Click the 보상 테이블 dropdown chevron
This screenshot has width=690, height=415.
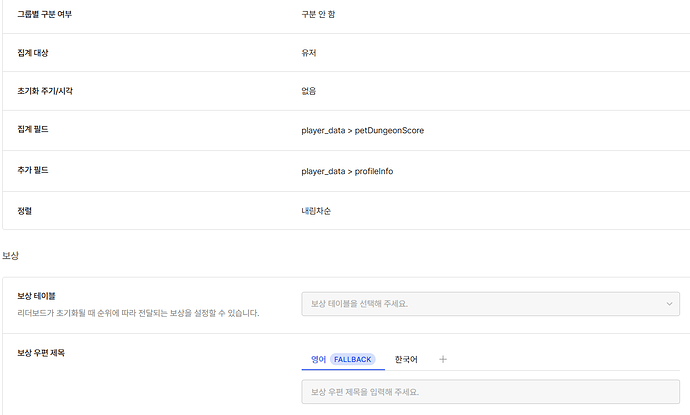pos(669,304)
